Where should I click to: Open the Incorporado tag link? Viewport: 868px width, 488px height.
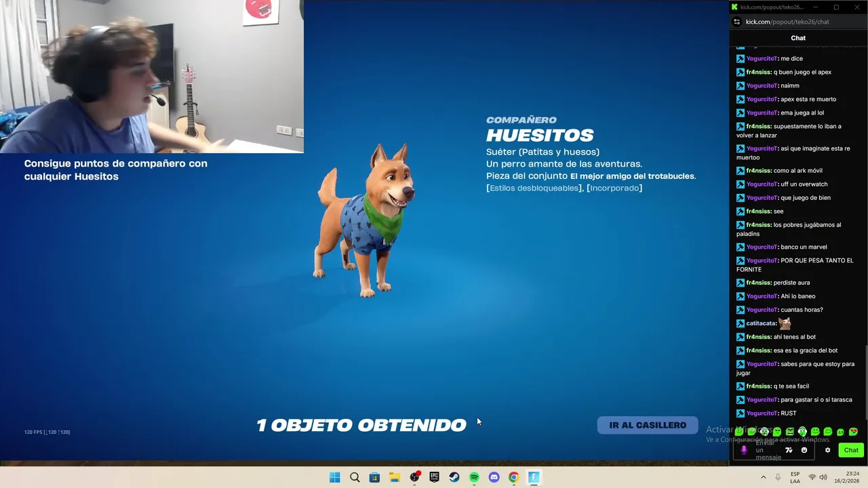pos(614,188)
